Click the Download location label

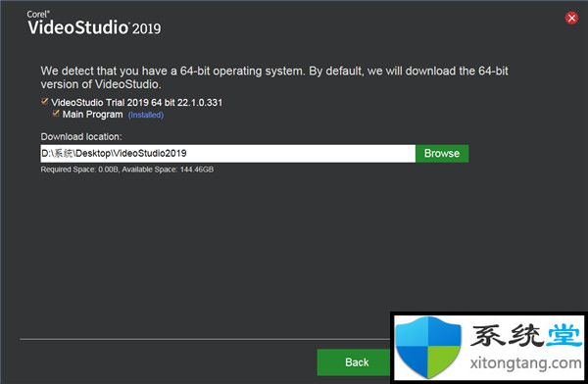click(x=81, y=136)
